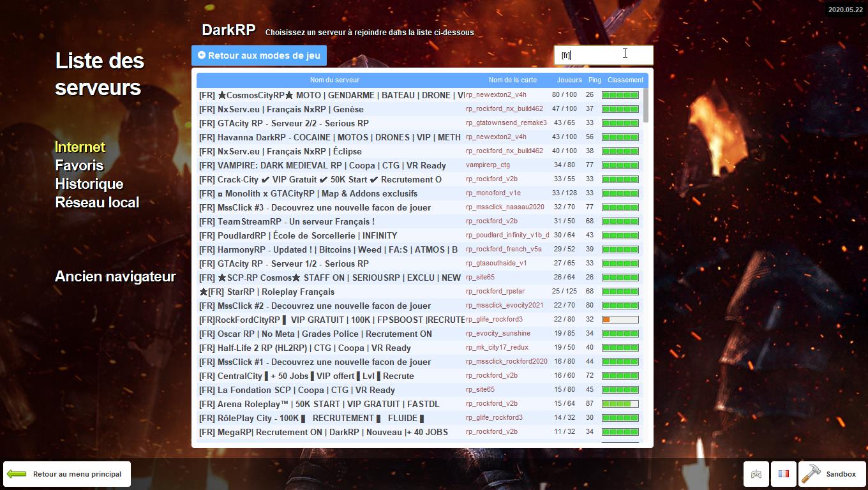Sort by 'Nom de la carte' header
Viewport: 868px width, 490px height.
click(513, 80)
